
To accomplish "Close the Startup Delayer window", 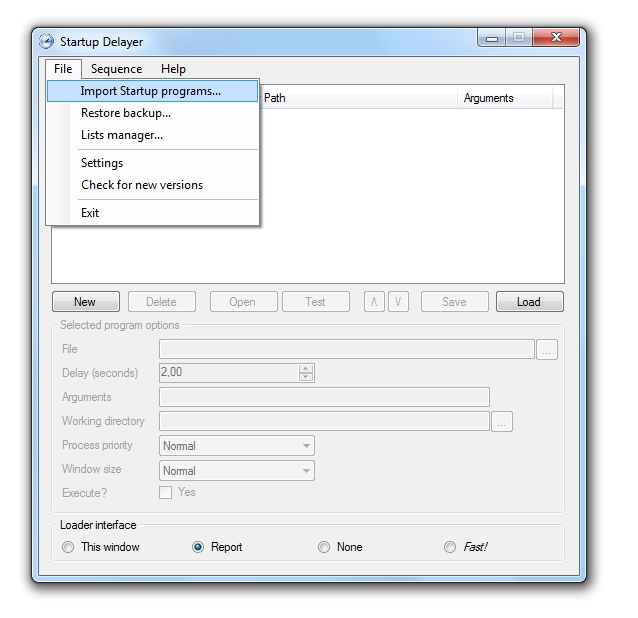I will pos(556,38).
